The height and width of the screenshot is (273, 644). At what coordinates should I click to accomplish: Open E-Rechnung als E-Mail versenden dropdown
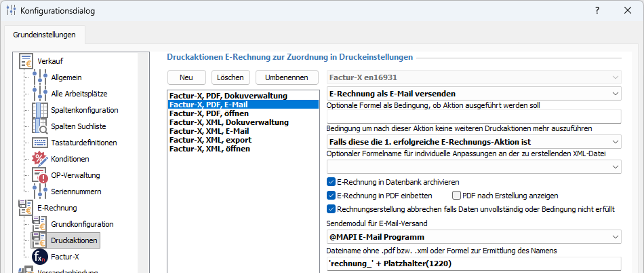click(x=474, y=94)
